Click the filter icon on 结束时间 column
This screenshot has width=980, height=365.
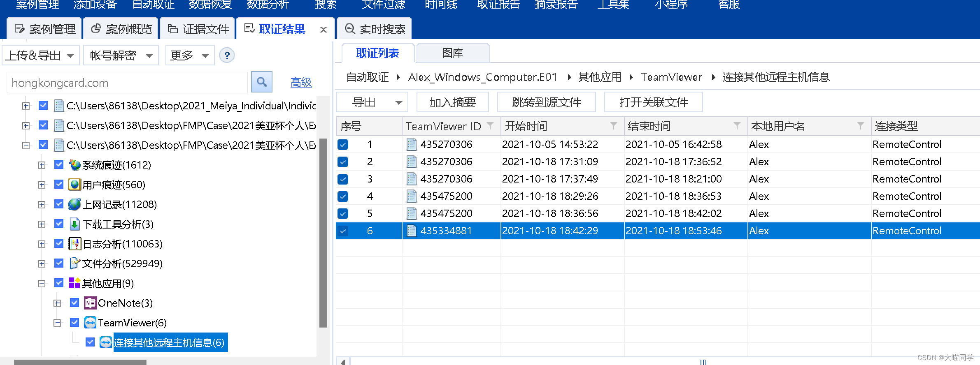tap(737, 125)
